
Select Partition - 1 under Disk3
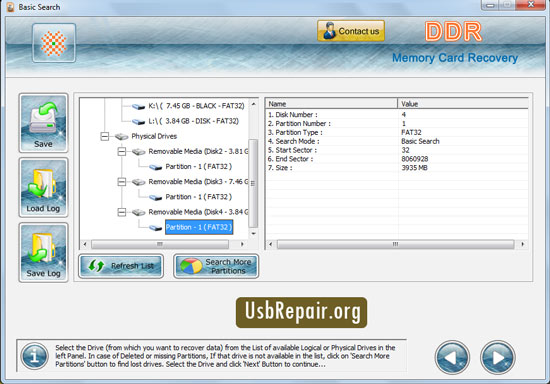pyautogui.click(x=199, y=197)
